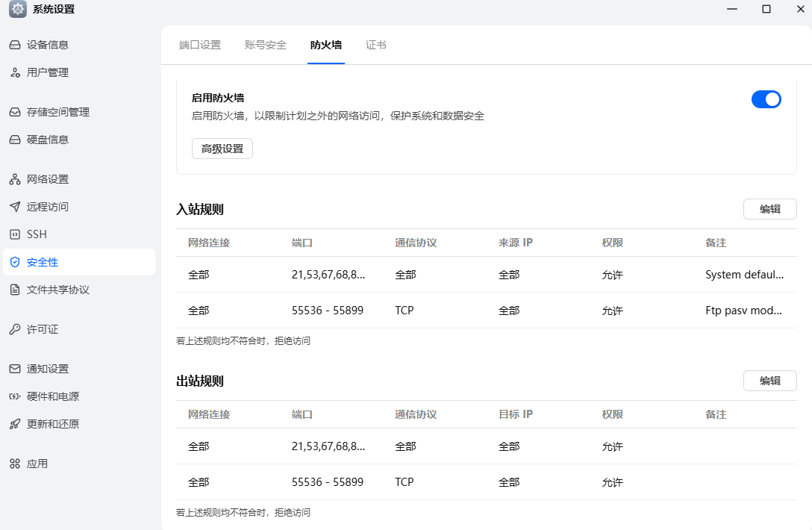Edit the 出站规则 rules
This screenshot has height=530, width=812.
769,380
